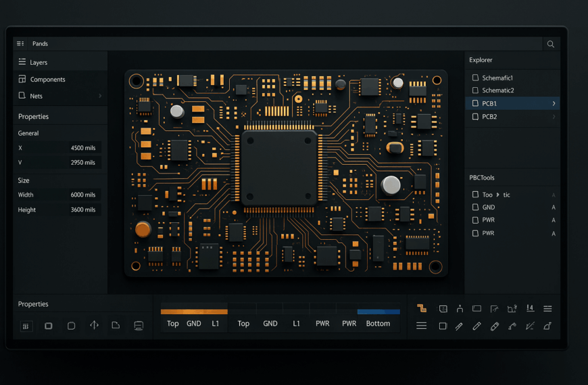This screenshot has width=588, height=385.
Task: Open the menu icon beside Pands
Action: pyautogui.click(x=20, y=44)
